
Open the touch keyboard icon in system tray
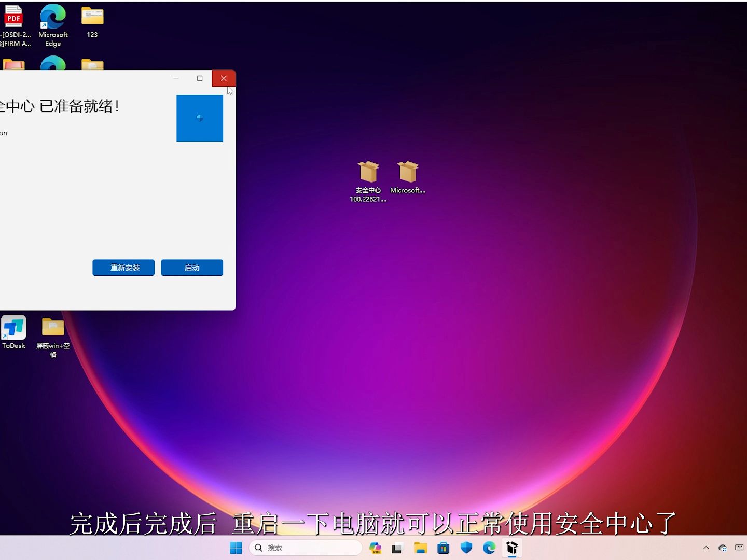click(x=739, y=548)
